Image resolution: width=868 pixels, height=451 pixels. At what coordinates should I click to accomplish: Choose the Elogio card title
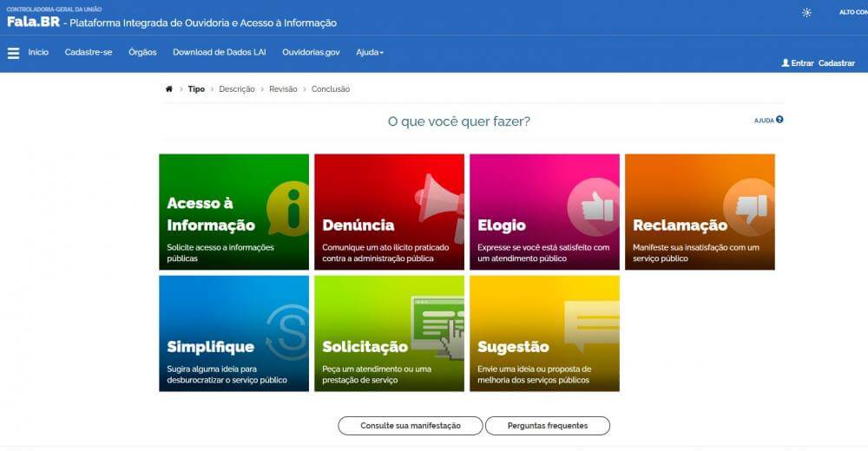click(502, 225)
